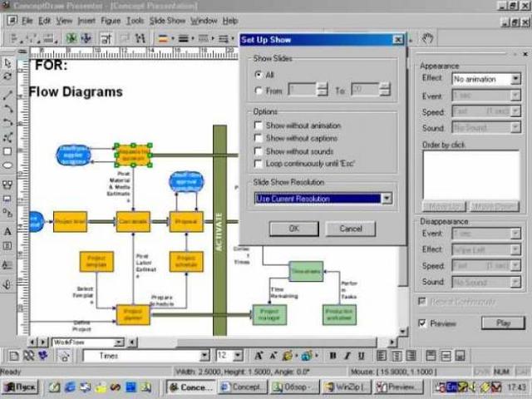The height and width of the screenshot is (399, 532).
Task: Click the vertical align top text icon
Action: coord(431,356)
